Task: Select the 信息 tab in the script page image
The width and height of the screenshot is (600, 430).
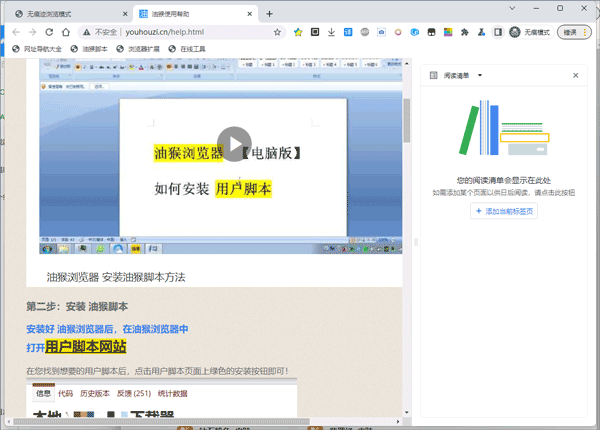Action: coord(43,393)
